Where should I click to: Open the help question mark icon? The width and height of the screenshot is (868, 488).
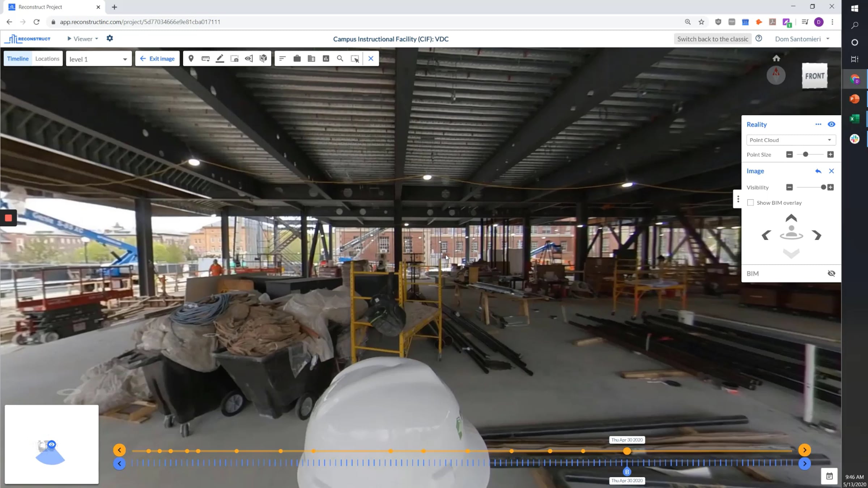759,38
